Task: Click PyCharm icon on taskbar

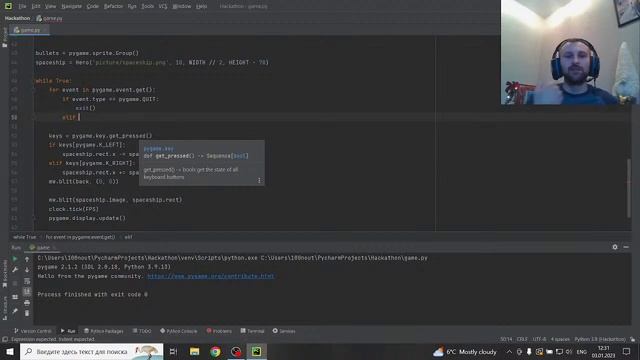Action: (256, 351)
